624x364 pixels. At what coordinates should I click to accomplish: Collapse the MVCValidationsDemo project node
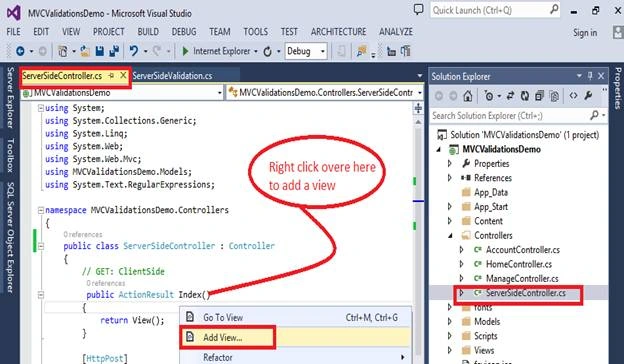(x=439, y=150)
